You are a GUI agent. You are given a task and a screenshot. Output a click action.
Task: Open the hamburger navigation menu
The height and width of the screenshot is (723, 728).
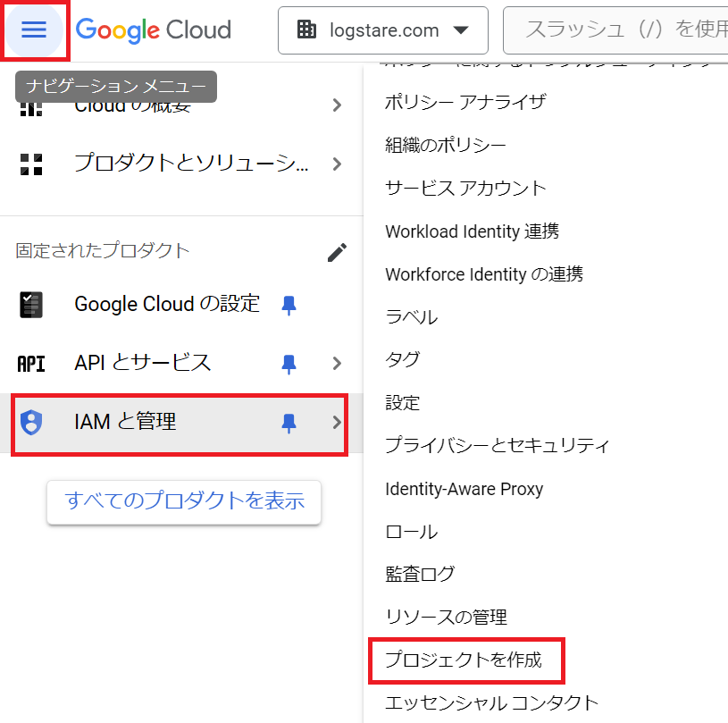pyautogui.click(x=34, y=29)
